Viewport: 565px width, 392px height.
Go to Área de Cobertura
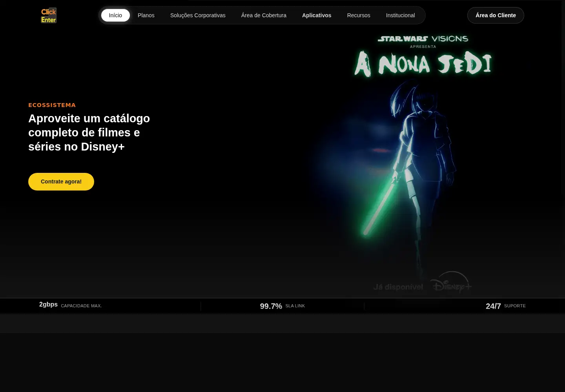click(264, 15)
